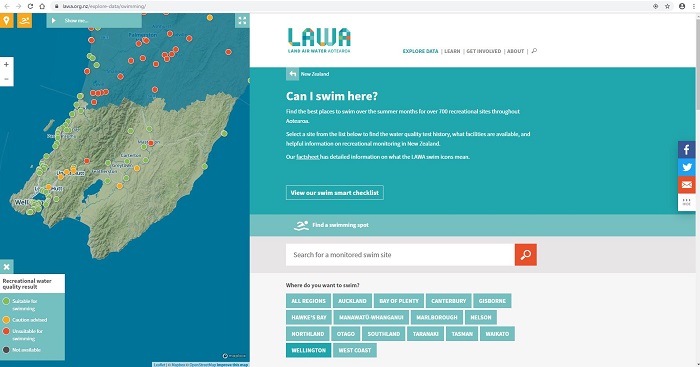
Task: Expand the Show me dropdown
Action: click(94, 21)
